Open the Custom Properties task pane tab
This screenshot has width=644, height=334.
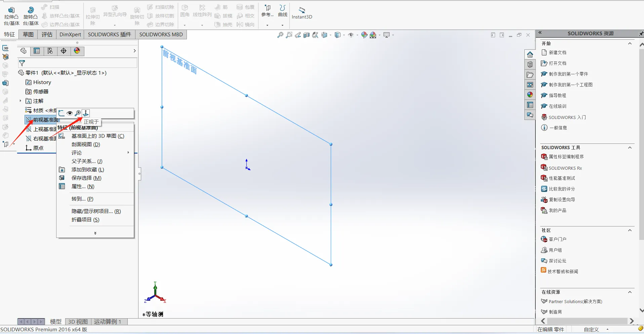click(530, 105)
